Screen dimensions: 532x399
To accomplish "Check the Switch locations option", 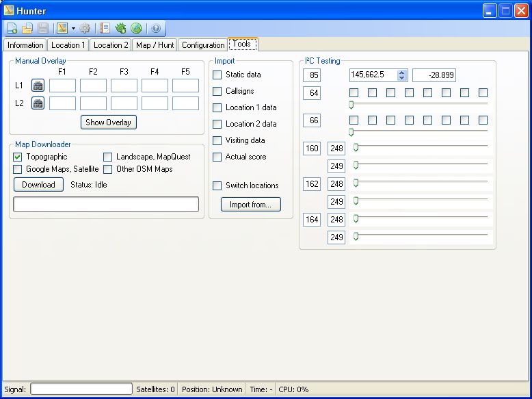I will (217, 185).
